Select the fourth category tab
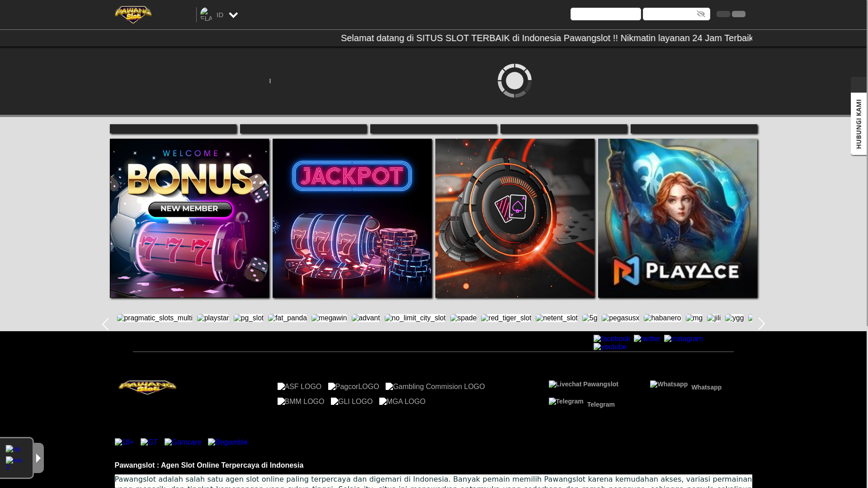 (564, 129)
